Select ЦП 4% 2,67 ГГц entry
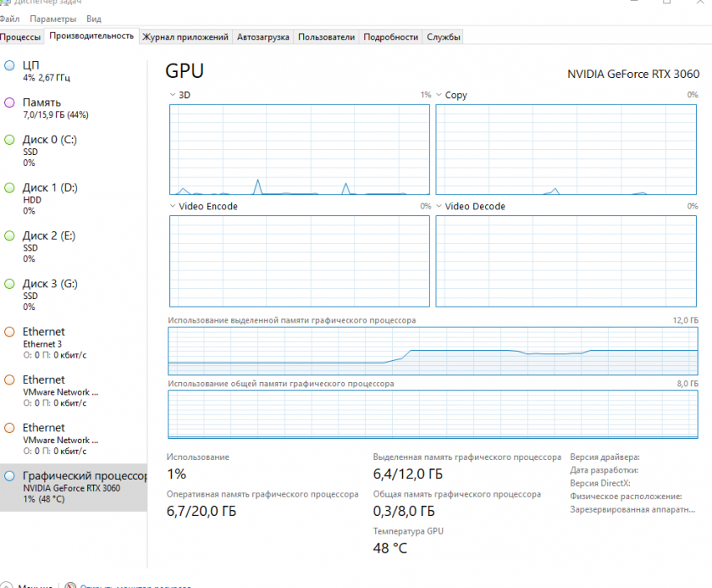The image size is (712, 588). coord(74,71)
